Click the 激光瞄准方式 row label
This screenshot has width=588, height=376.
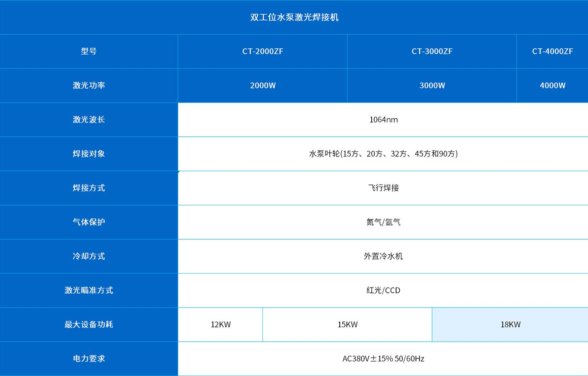pos(89,290)
